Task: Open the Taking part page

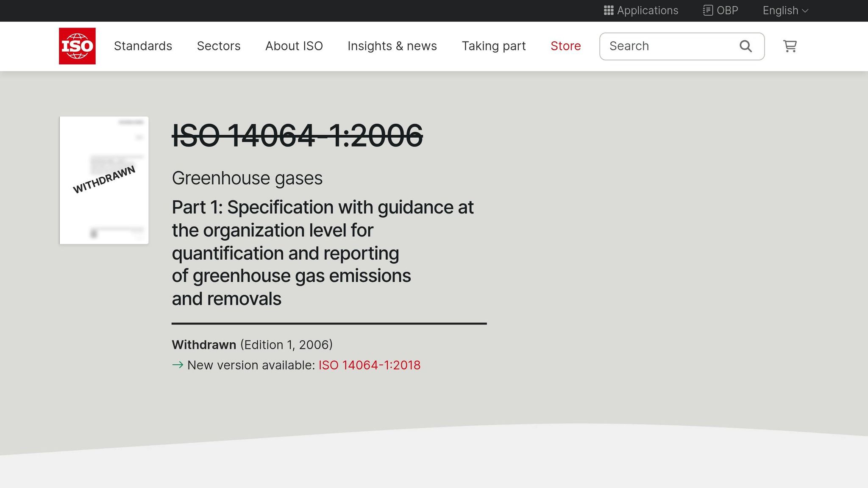Action: pos(494,46)
